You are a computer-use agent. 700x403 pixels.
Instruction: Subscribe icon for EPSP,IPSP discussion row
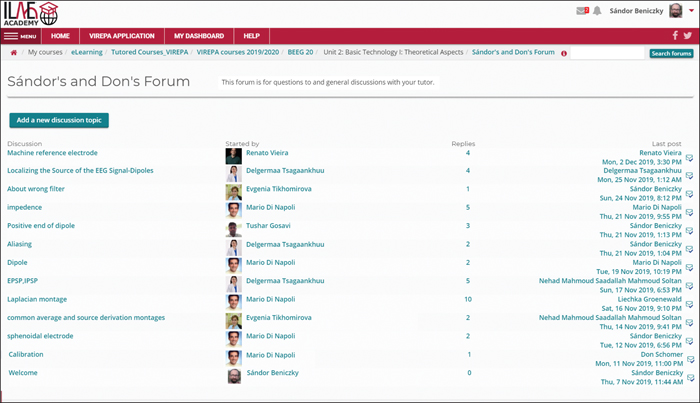click(689, 286)
